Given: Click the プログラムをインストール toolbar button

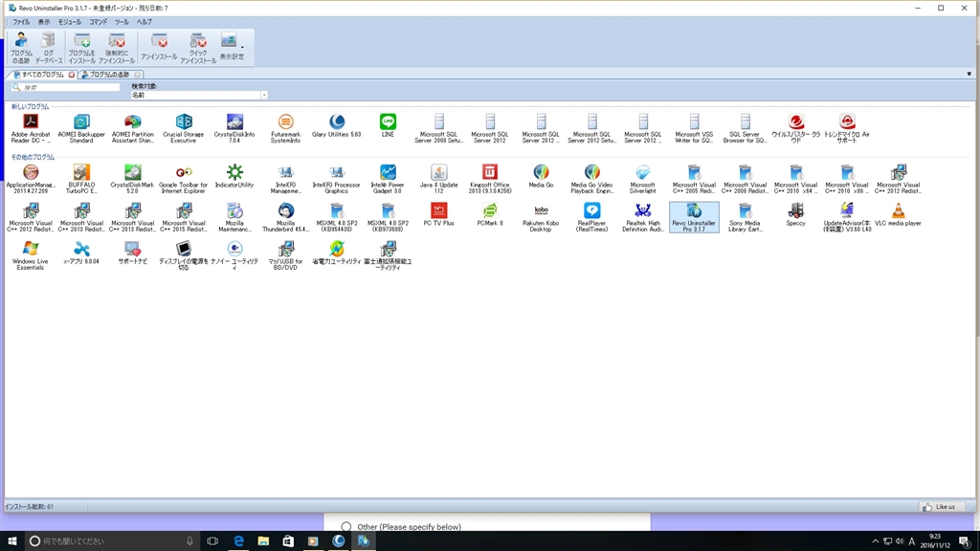Looking at the screenshot, I should (82, 48).
